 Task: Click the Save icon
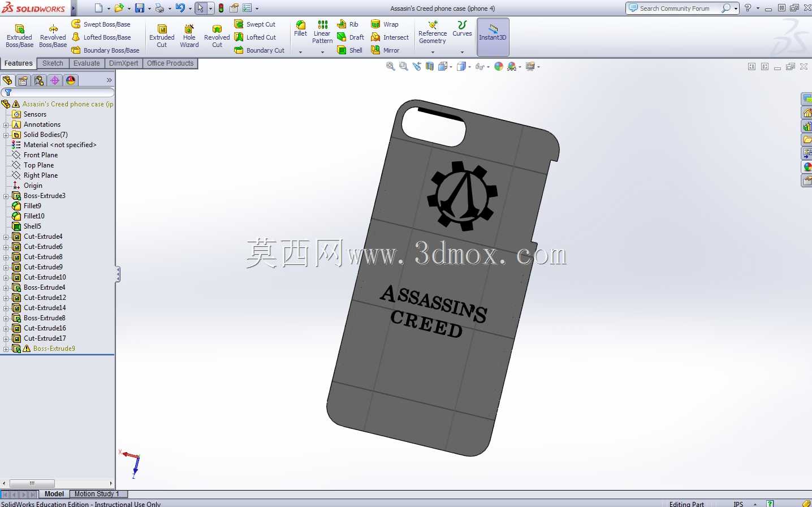pos(139,8)
